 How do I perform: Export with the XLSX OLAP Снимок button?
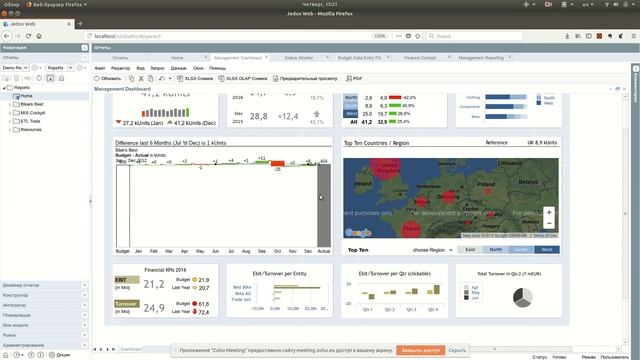coord(243,78)
